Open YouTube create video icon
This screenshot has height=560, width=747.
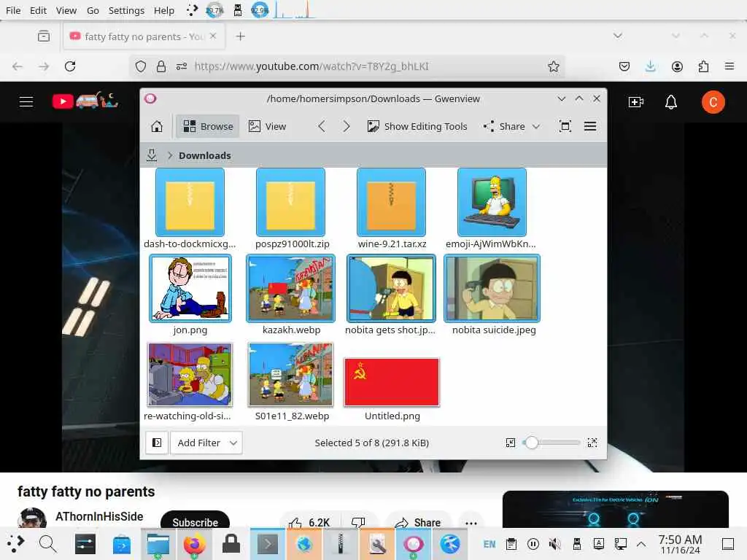coord(635,102)
